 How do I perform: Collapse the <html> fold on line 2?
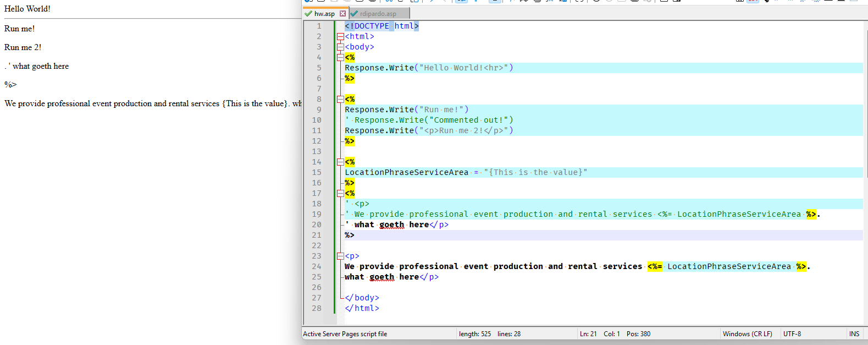coord(340,37)
